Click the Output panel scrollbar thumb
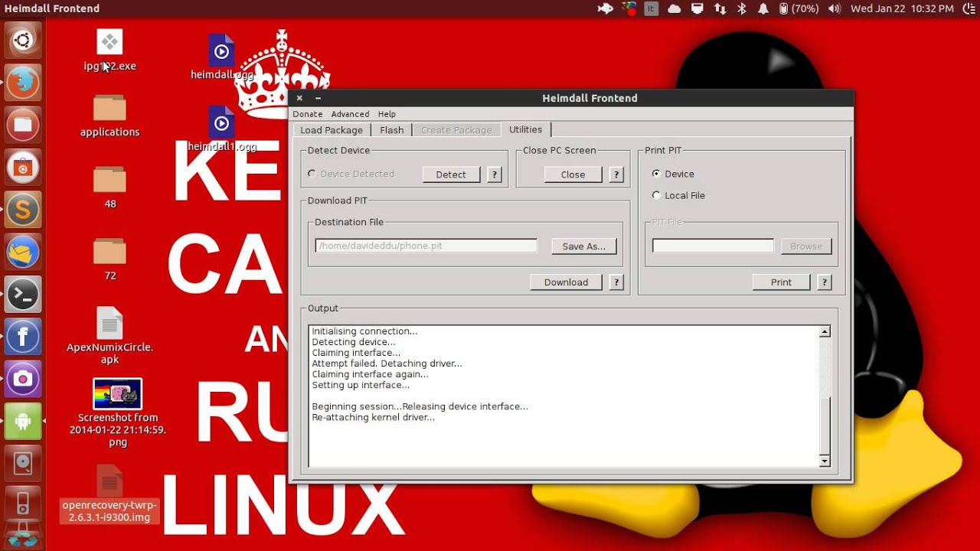This screenshot has width=980, height=551. point(825,425)
